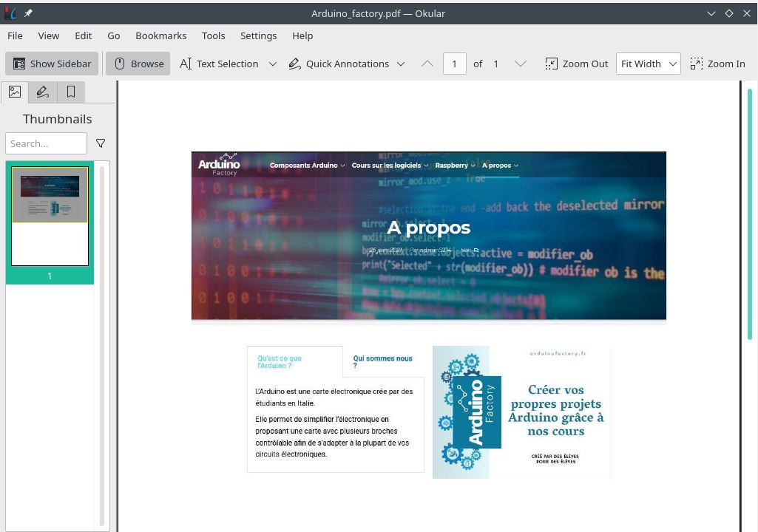
Task: Click the thumbnails Search input field
Action: tap(46, 143)
